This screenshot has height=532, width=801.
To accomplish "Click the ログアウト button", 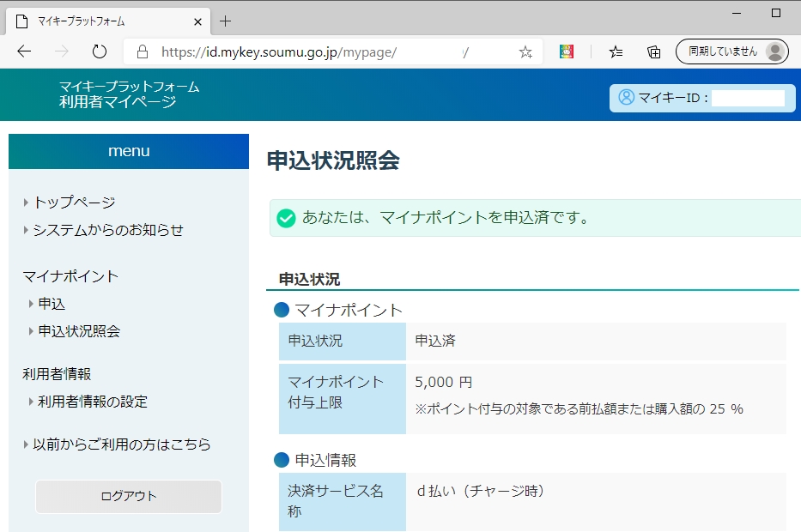I will coord(129,496).
